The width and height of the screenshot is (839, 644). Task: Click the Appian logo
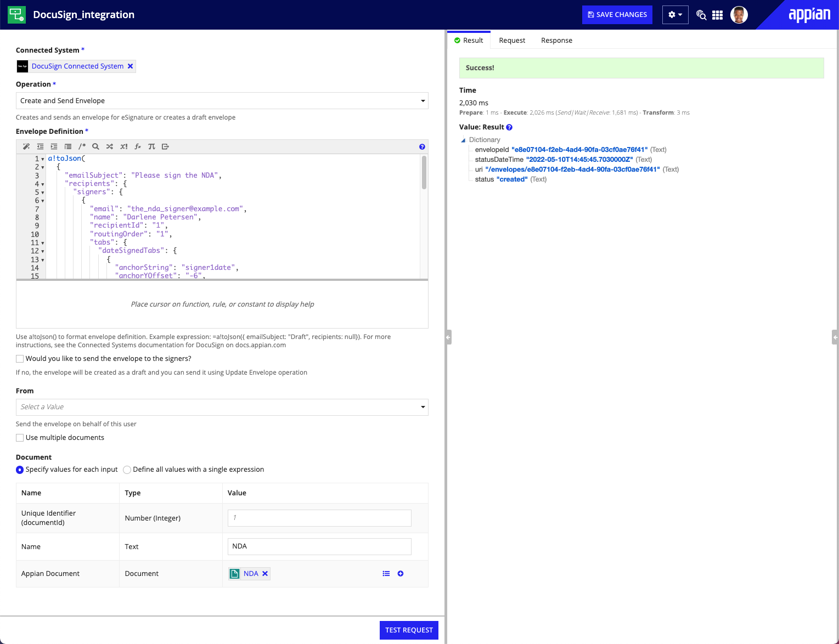click(809, 15)
